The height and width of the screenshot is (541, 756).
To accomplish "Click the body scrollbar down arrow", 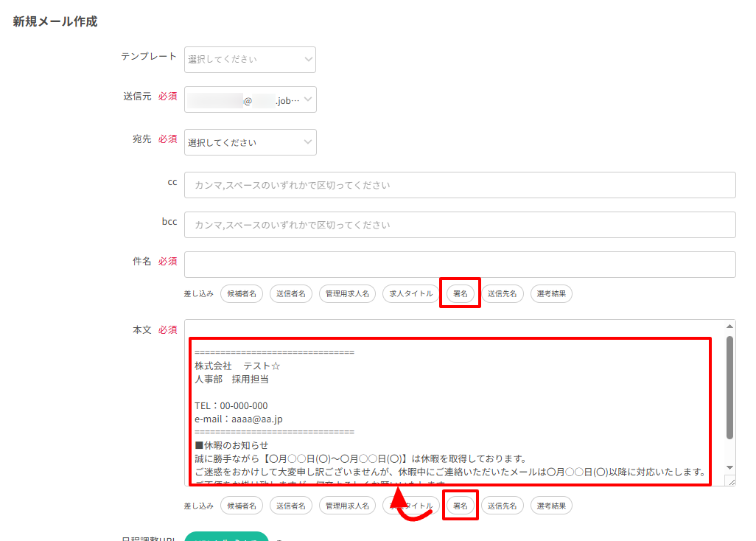I will [x=729, y=467].
